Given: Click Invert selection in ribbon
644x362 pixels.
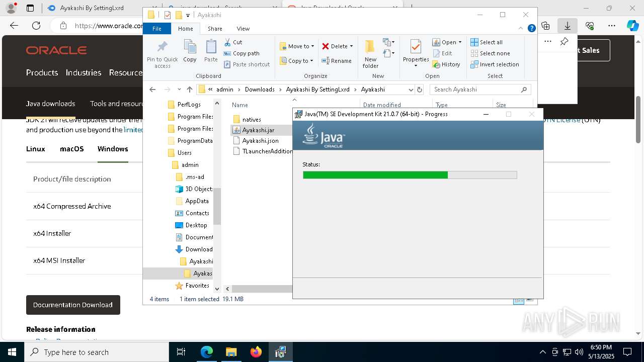Looking at the screenshot, I should tap(495, 64).
